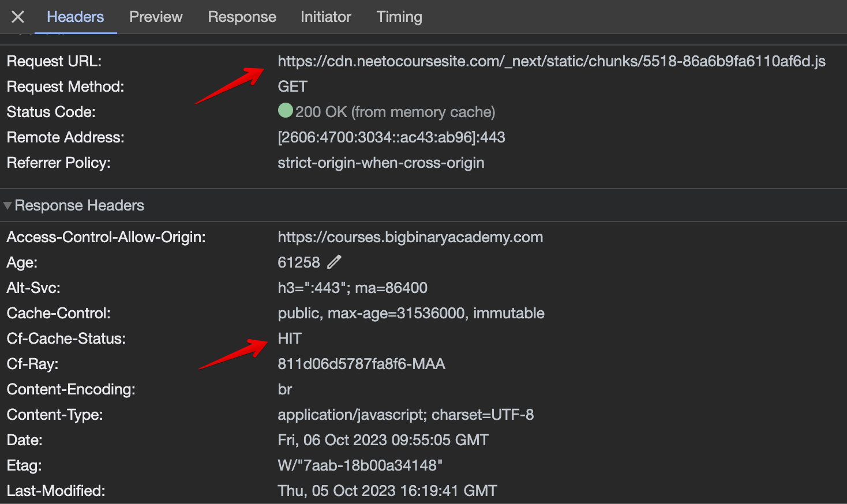847x504 pixels.
Task: Click the Remote Address value
Action: [391, 137]
